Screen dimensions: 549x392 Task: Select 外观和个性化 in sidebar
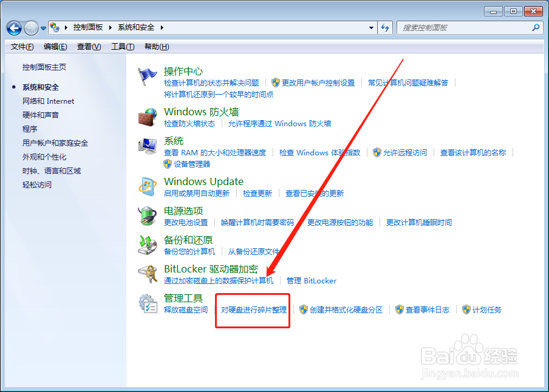pos(44,157)
